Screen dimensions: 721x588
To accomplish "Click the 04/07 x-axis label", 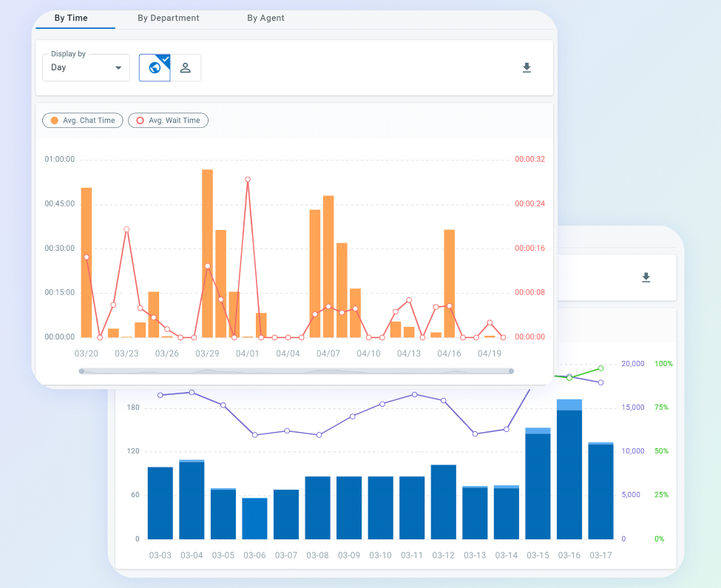I will point(328,354).
